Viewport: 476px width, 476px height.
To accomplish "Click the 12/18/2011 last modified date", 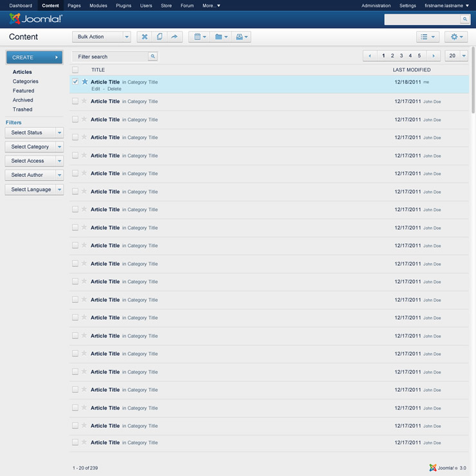I will tap(407, 82).
